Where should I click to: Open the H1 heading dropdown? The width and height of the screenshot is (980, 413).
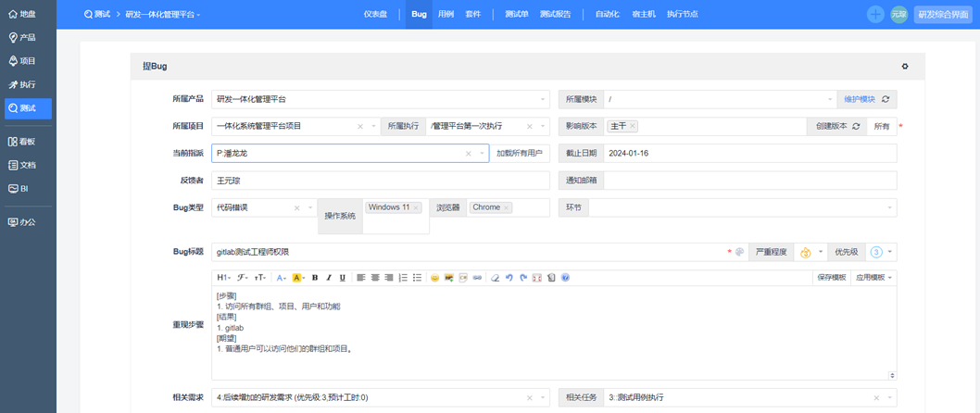click(x=223, y=278)
